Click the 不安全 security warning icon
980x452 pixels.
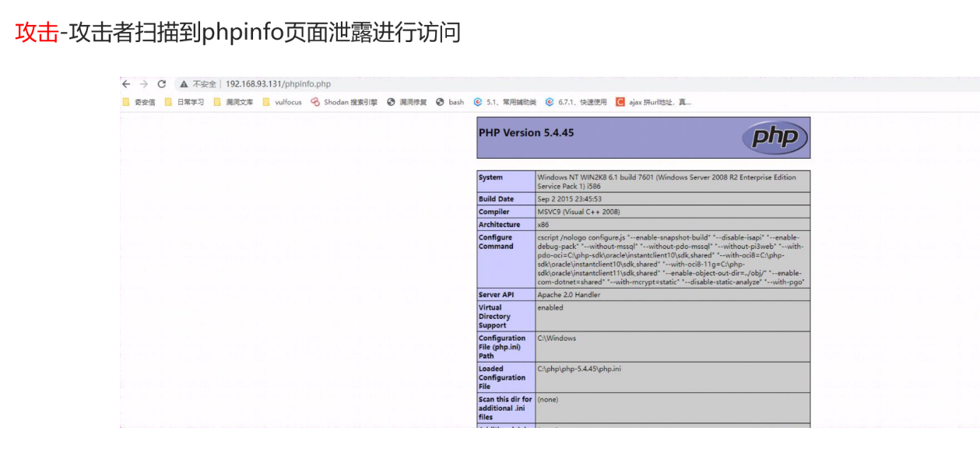pyautogui.click(x=184, y=84)
